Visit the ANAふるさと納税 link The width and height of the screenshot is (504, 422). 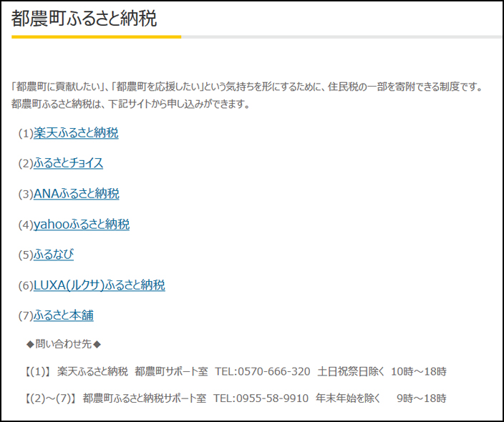coord(76,193)
